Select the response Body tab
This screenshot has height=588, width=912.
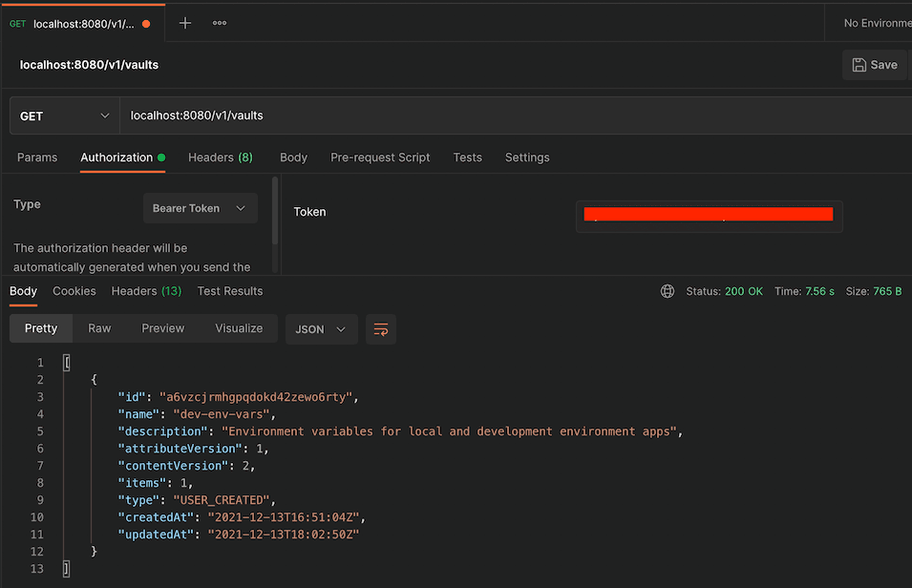(23, 291)
